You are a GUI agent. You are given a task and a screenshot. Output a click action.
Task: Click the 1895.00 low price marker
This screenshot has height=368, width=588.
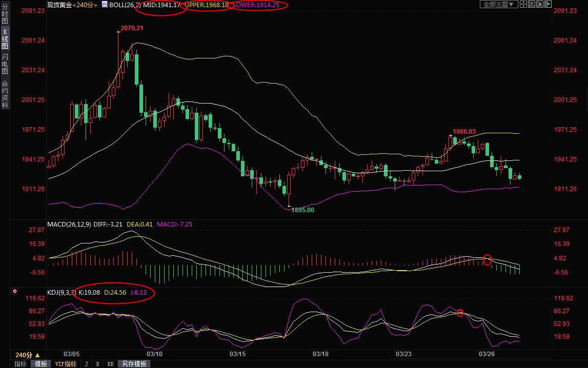pyautogui.click(x=302, y=210)
